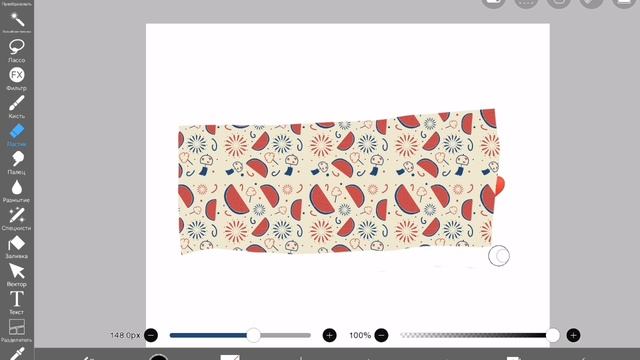Select the Текст (Text) tool

(x=17, y=302)
